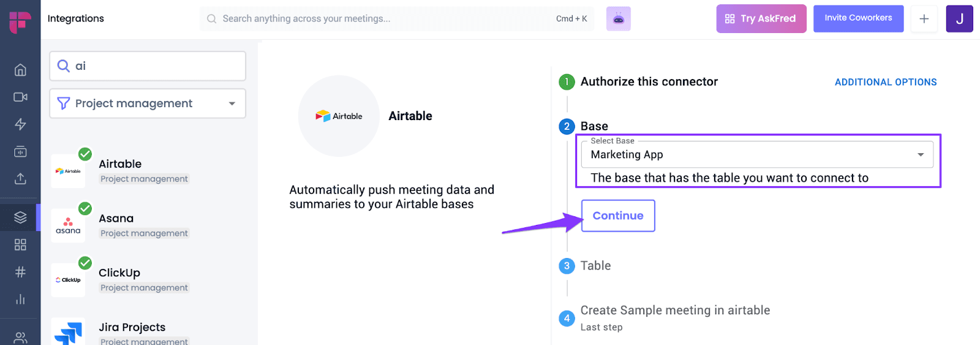The height and width of the screenshot is (345, 980).
Task: Click the plus button near the profile avatar
Action: coord(924,19)
